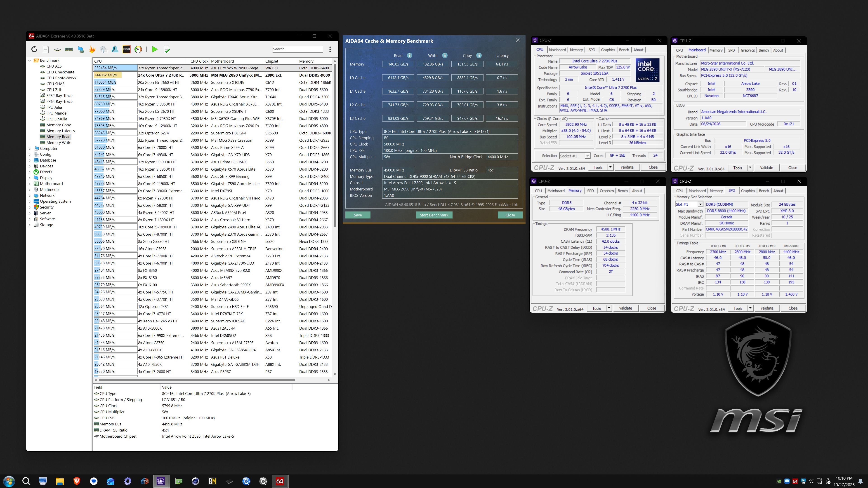Click the Read info icon in benchmark

(x=409, y=56)
